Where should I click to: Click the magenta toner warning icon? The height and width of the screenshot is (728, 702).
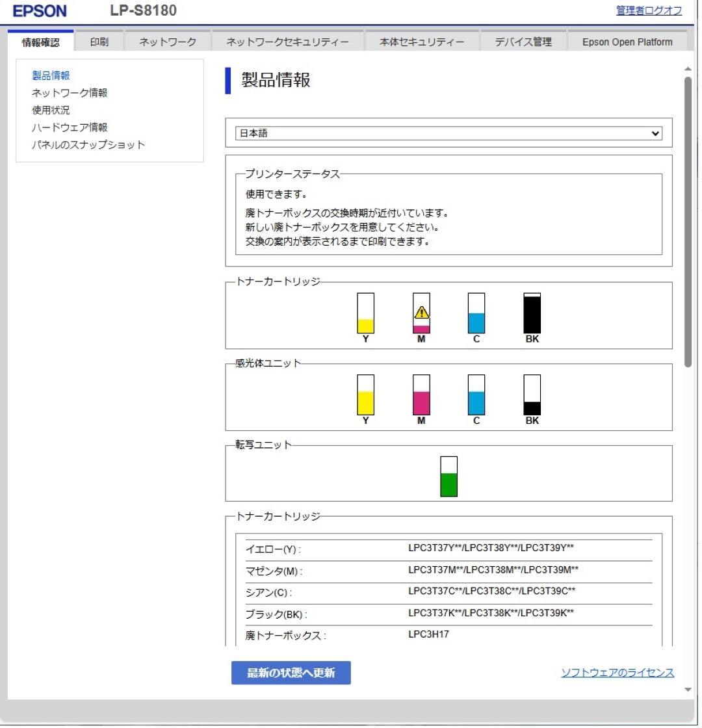click(x=421, y=312)
